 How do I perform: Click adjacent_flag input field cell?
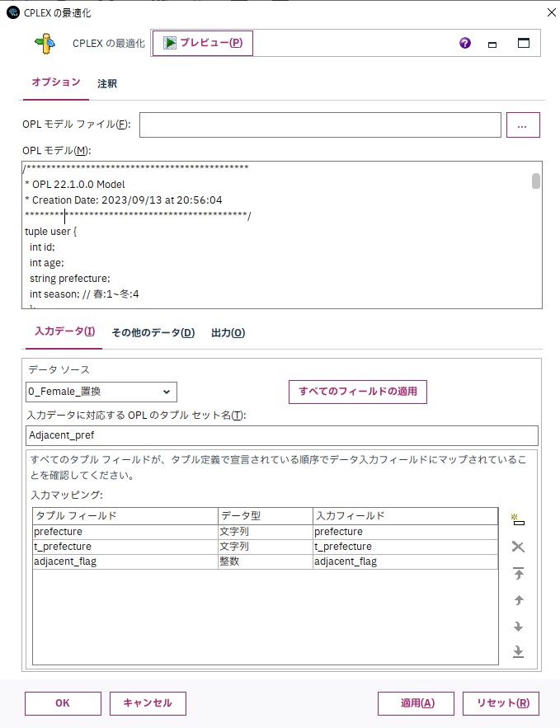(406, 561)
